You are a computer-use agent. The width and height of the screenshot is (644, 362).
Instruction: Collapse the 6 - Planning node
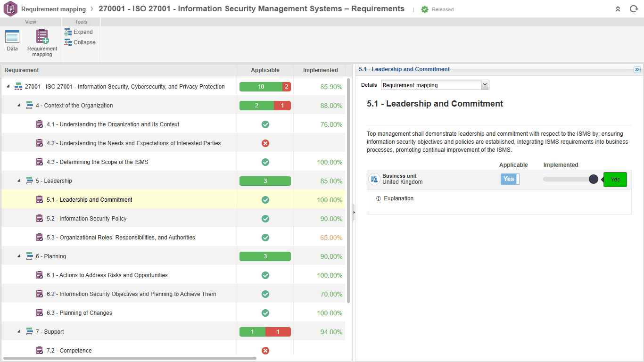pos(19,256)
